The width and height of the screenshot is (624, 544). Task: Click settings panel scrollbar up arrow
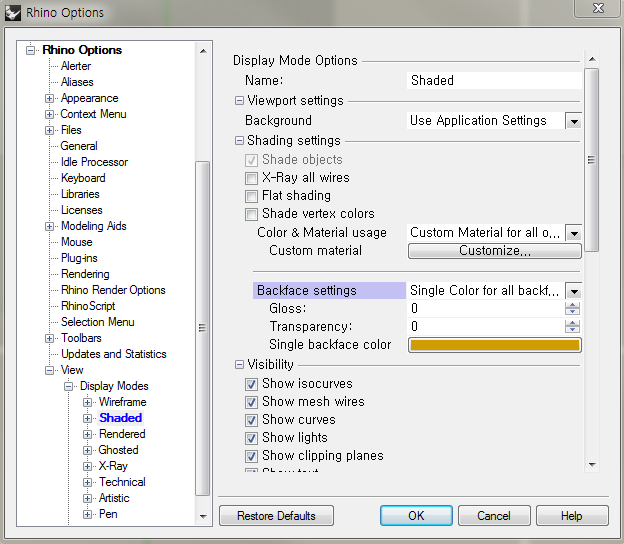pyautogui.click(x=592, y=59)
